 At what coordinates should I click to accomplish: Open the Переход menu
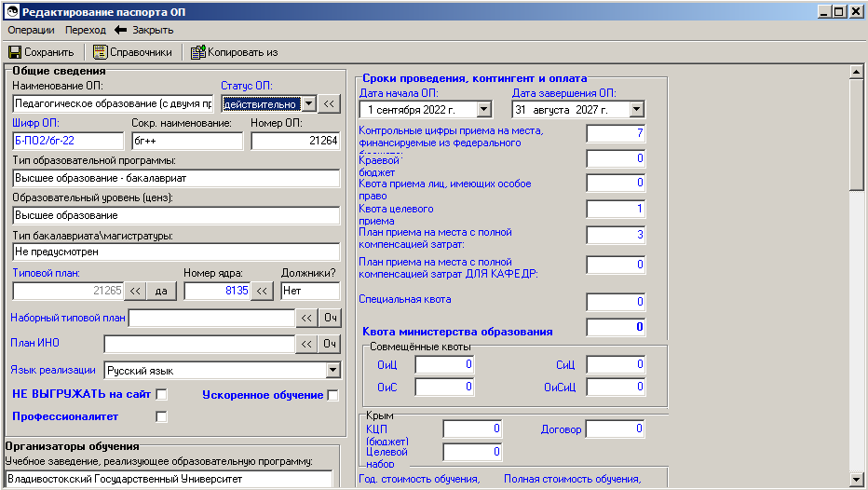pyautogui.click(x=86, y=30)
